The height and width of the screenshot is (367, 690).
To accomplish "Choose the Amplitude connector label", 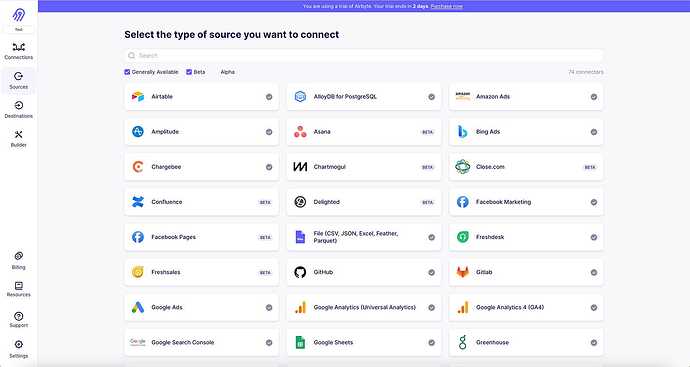I will (x=165, y=132).
